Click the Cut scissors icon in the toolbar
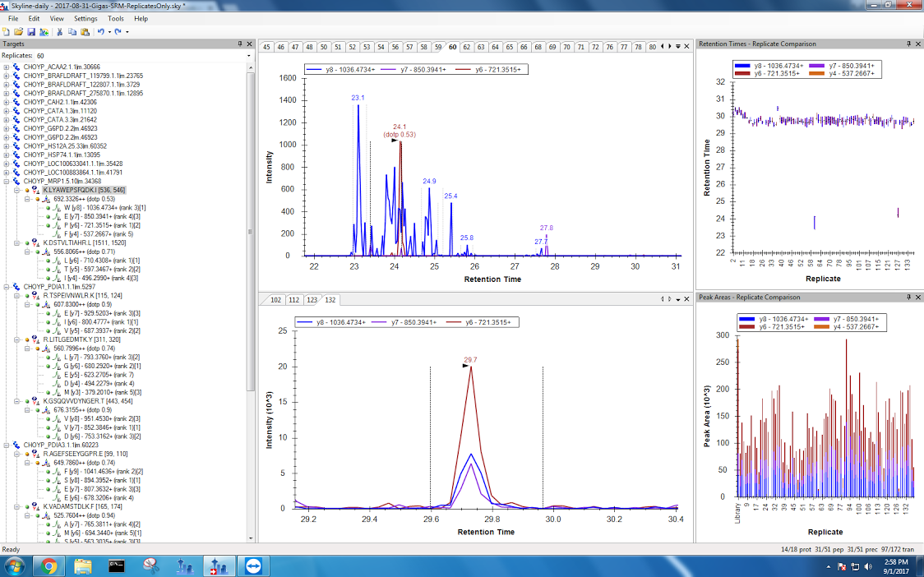The image size is (924, 577). pyautogui.click(x=60, y=31)
